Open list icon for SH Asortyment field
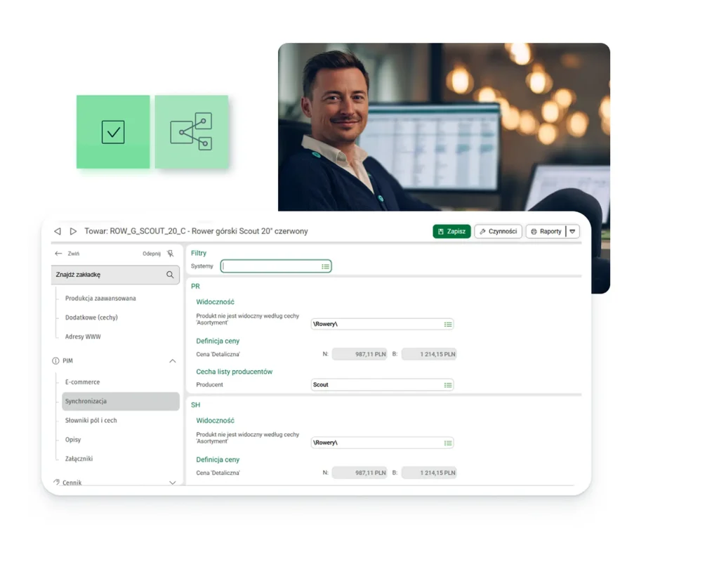719x588 pixels. tap(448, 443)
